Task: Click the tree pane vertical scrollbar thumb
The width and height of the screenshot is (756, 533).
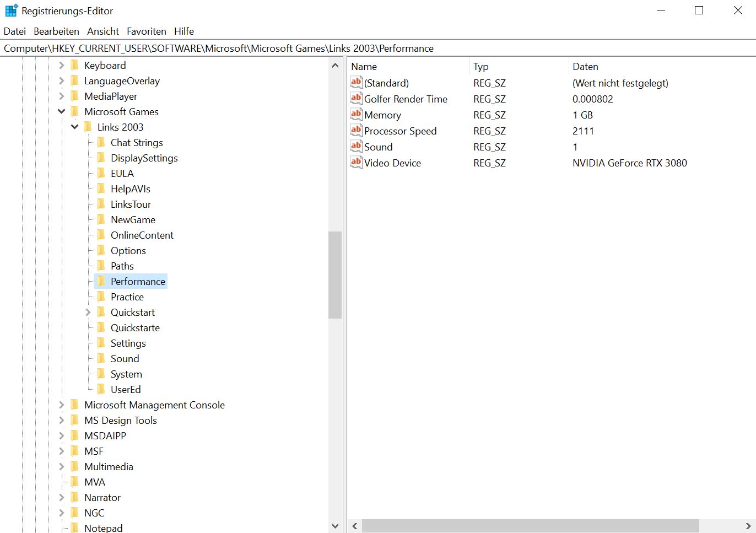Action: tap(335, 275)
